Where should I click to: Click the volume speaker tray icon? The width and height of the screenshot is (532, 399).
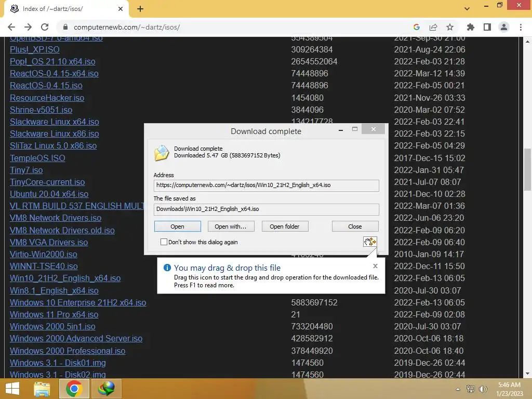pos(483,389)
